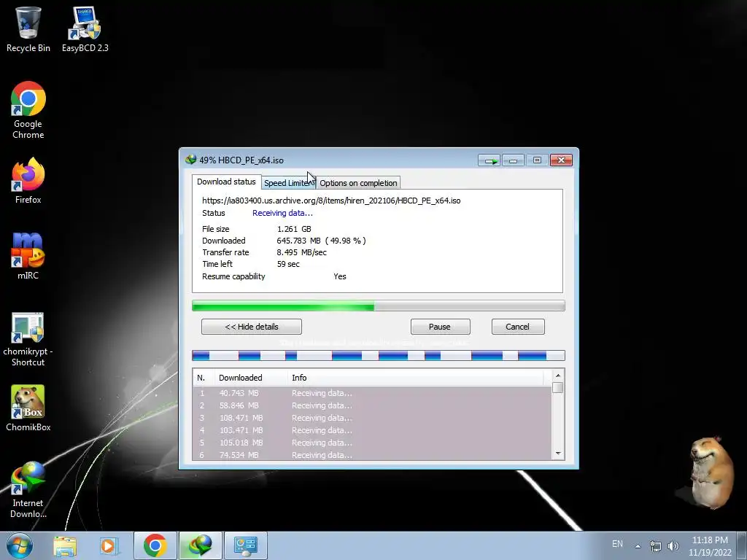Pause the download
The height and width of the screenshot is (560, 747).
point(440,327)
